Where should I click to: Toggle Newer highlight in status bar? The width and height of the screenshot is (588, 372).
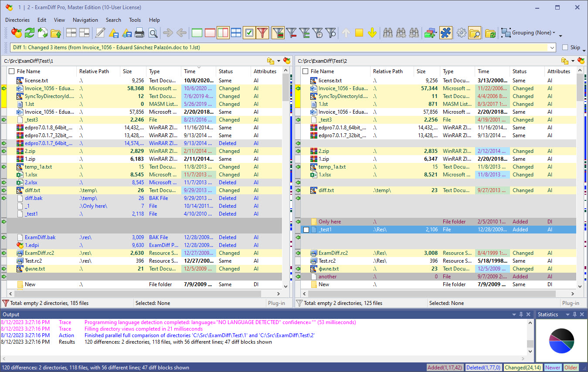click(553, 367)
